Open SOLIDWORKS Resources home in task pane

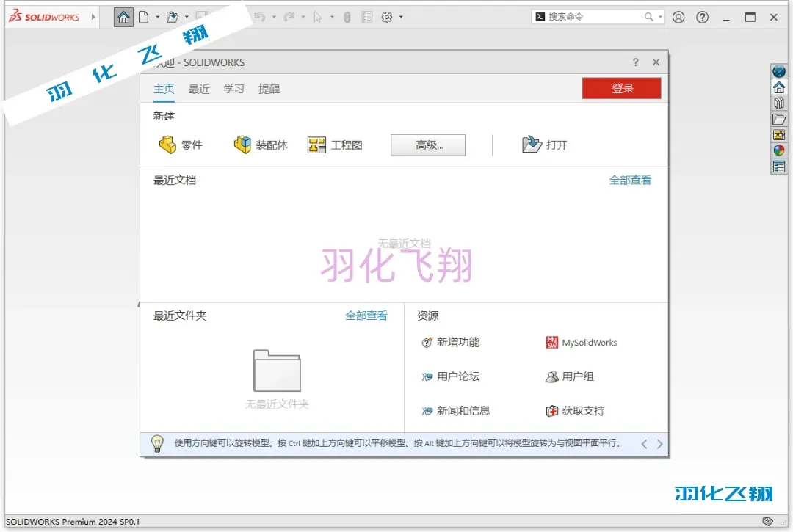(779, 87)
